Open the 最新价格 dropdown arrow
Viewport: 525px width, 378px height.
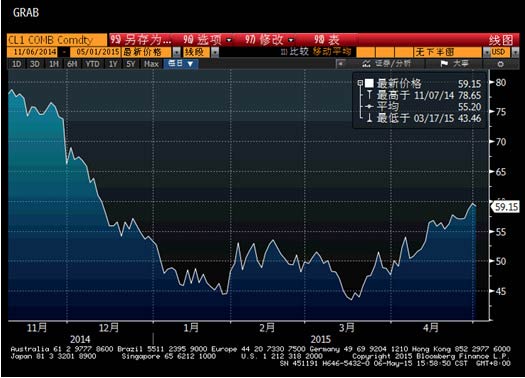(x=176, y=52)
